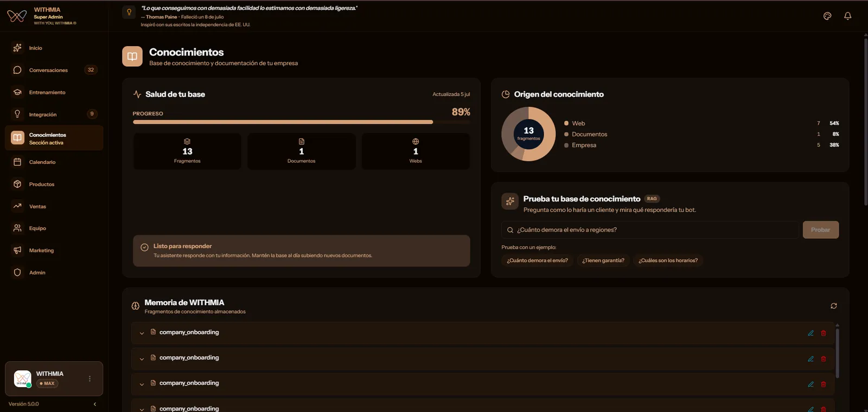Click the pulse icon next to Salud de tu base

(x=137, y=94)
